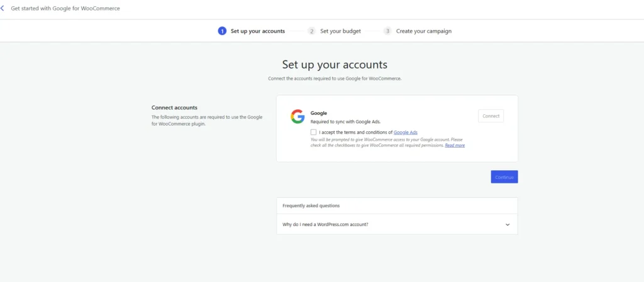Click the Connect button for Google
Viewport: 644px width, 282px height.
coord(491,116)
